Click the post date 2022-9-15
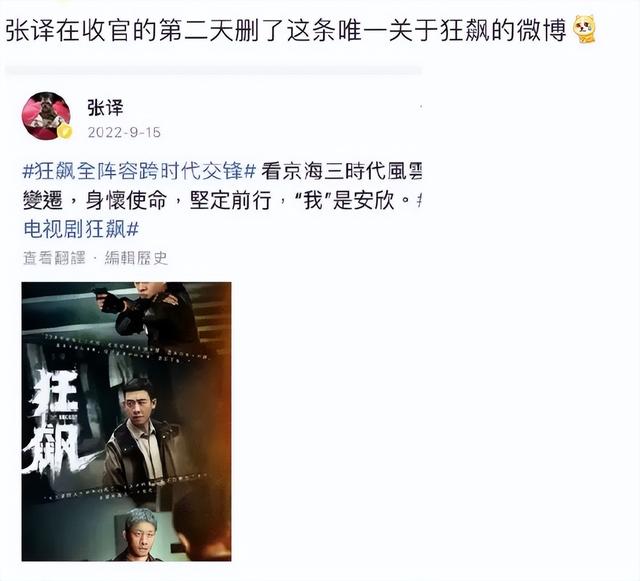 point(124,133)
